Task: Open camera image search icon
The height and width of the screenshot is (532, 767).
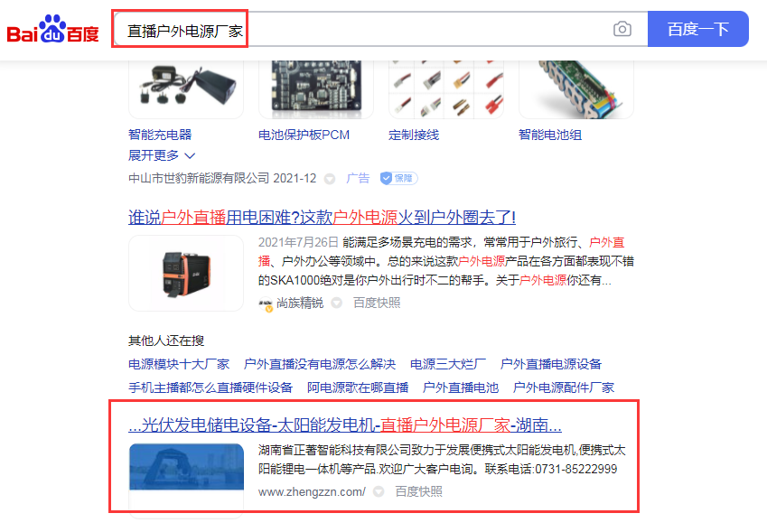Action: [x=622, y=29]
